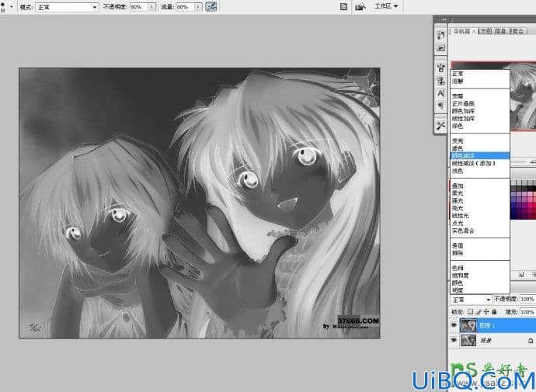Click the layer 不透明度 opacity field

pos(527,299)
